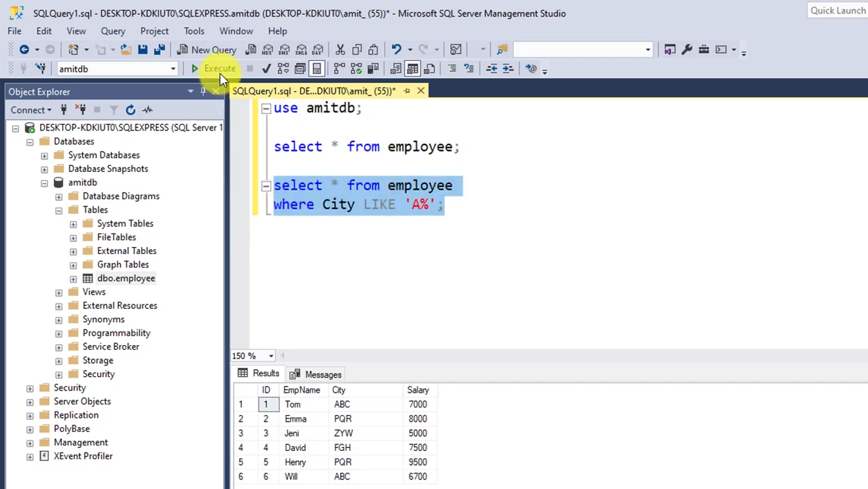Open the Query menu
Viewport: 868px width, 489px height.
tap(113, 31)
